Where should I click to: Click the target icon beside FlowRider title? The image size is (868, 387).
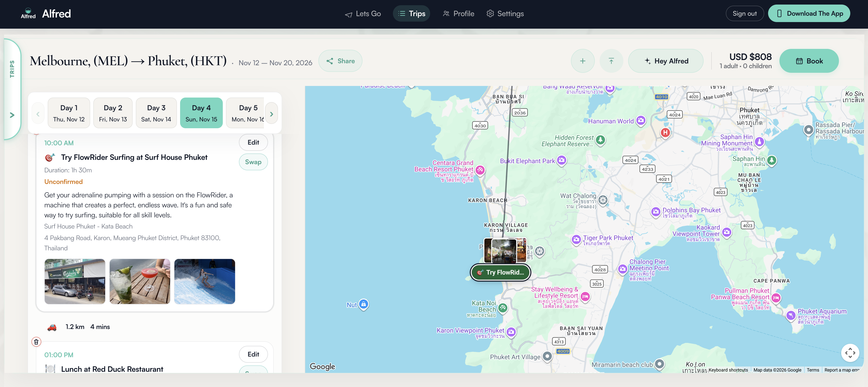click(x=50, y=157)
